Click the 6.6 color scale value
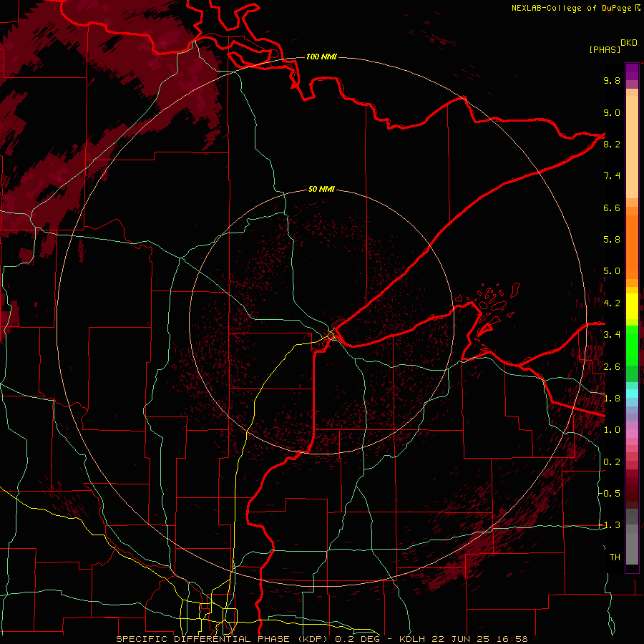This screenshot has height=644, width=644. (612, 208)
